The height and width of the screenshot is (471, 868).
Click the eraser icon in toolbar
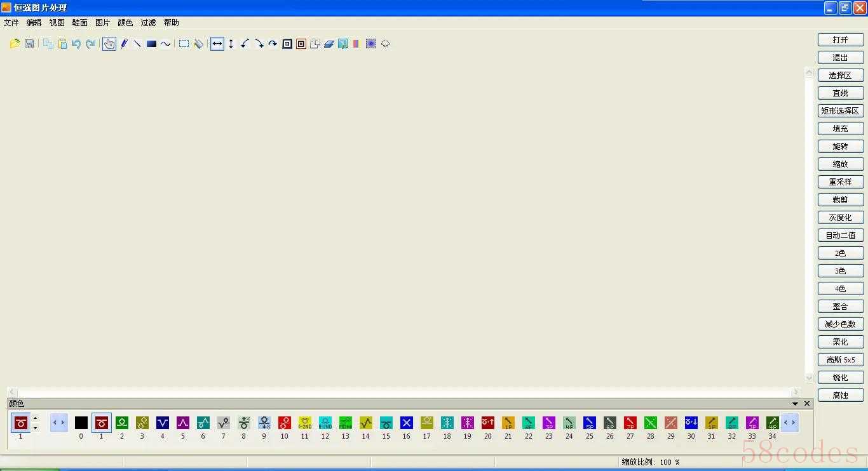coord(329,44)
